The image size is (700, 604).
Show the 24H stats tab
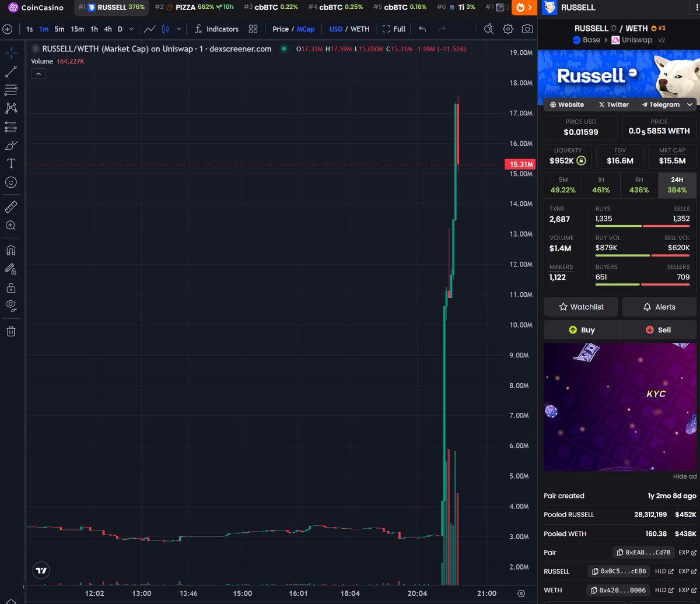[x=677, y=185]
